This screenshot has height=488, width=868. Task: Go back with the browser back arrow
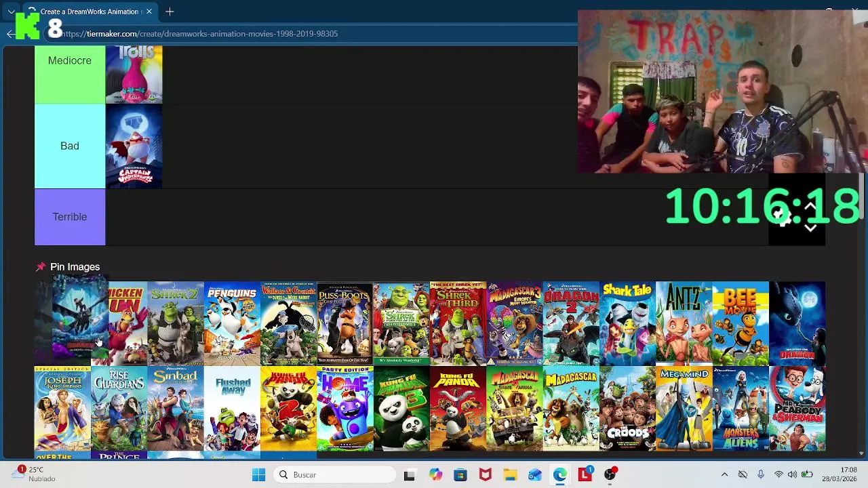[10, 34]
